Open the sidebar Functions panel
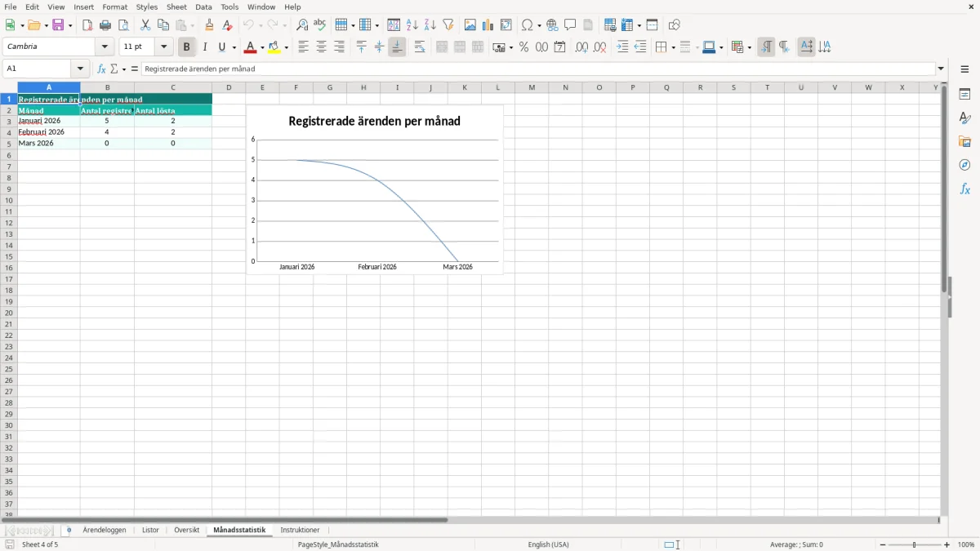 (964, 189)
